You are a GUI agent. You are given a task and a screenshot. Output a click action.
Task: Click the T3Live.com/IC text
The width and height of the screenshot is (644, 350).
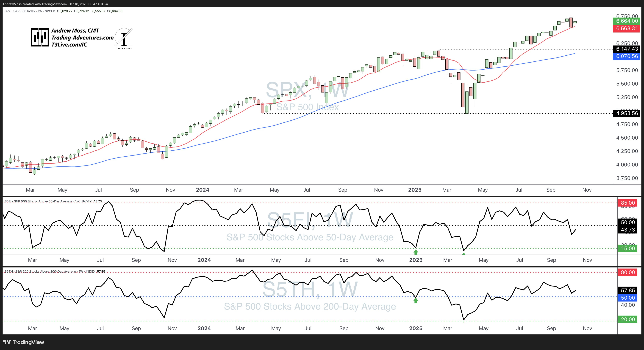point(69,45)
